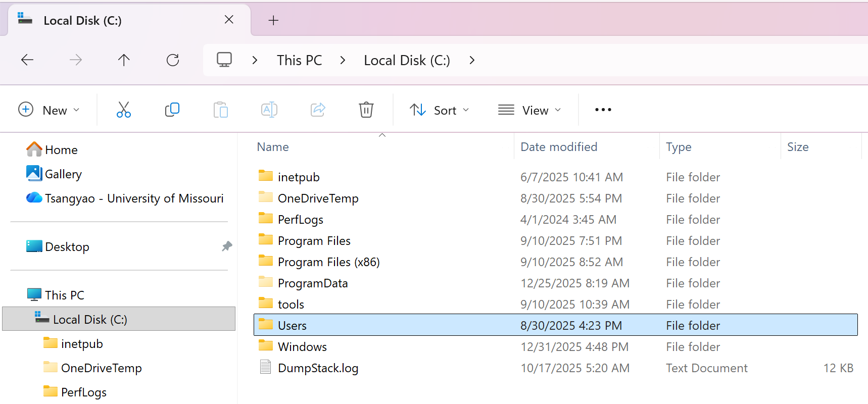This screenshot has height=404, width=868.
Task: Select the Windows folder
Action: click(x=302, y=347)
